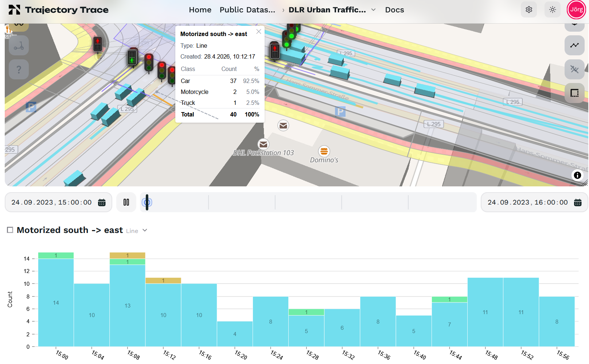Click the Class column header in popup

188,69
